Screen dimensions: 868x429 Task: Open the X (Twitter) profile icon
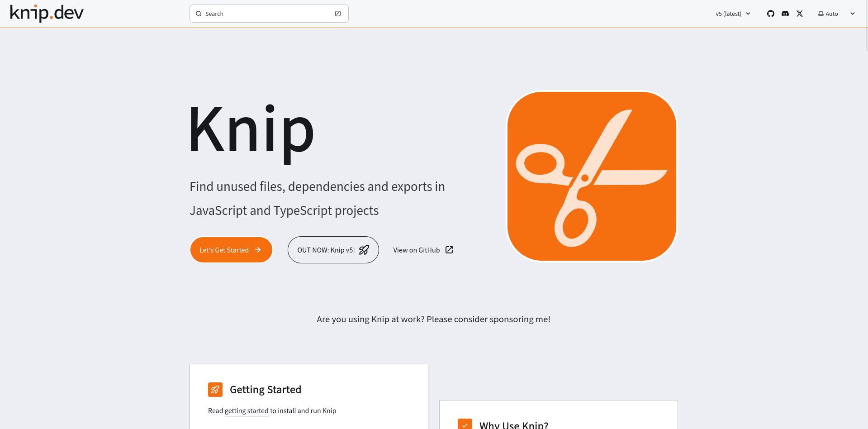tap(800, 14)
